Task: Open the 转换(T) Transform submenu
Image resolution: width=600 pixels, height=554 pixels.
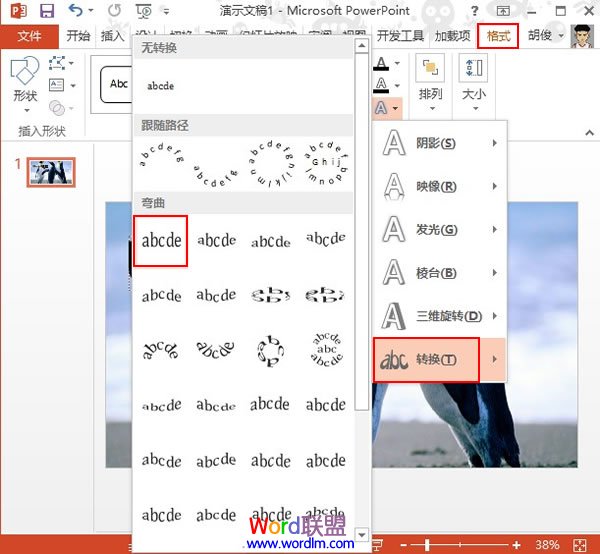Action: (x=440, y=360)
